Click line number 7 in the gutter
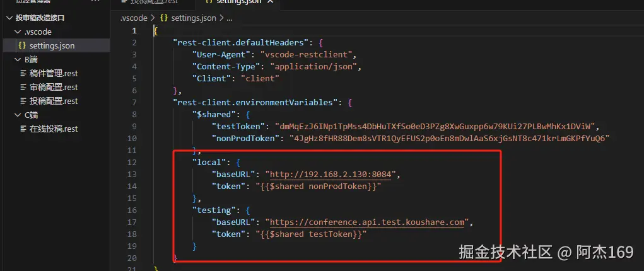644x271 pixels. click(134, 102)
